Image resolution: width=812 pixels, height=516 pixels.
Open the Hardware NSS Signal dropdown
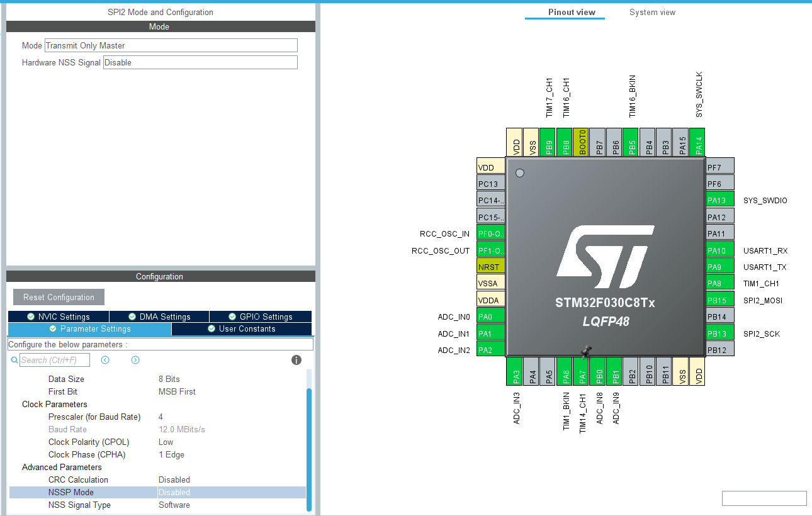(200, 62)
